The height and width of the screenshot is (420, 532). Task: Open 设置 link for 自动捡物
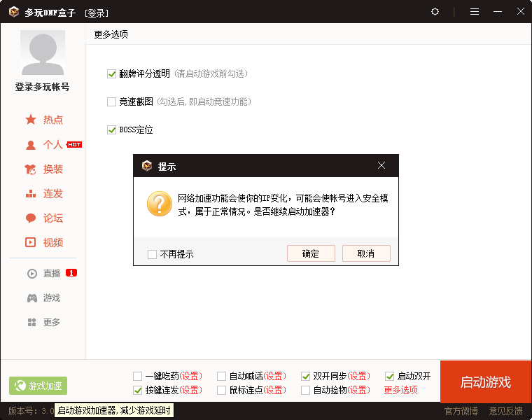tap(358, 390)
